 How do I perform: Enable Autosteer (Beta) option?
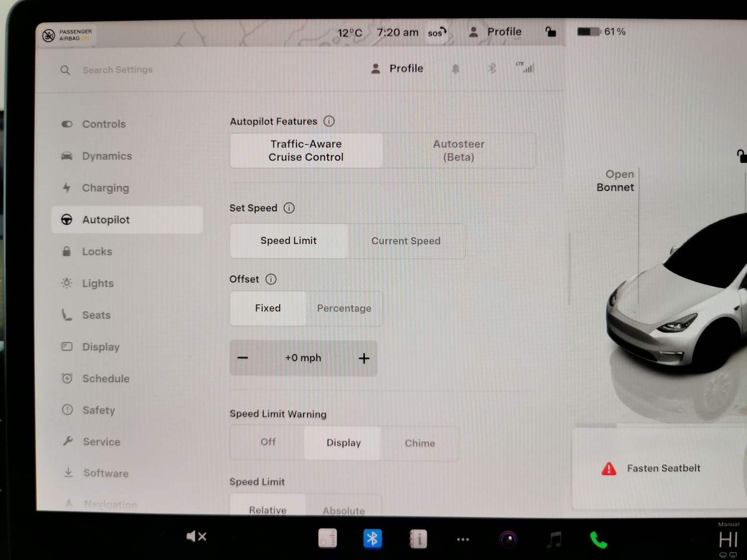[459, 150]
